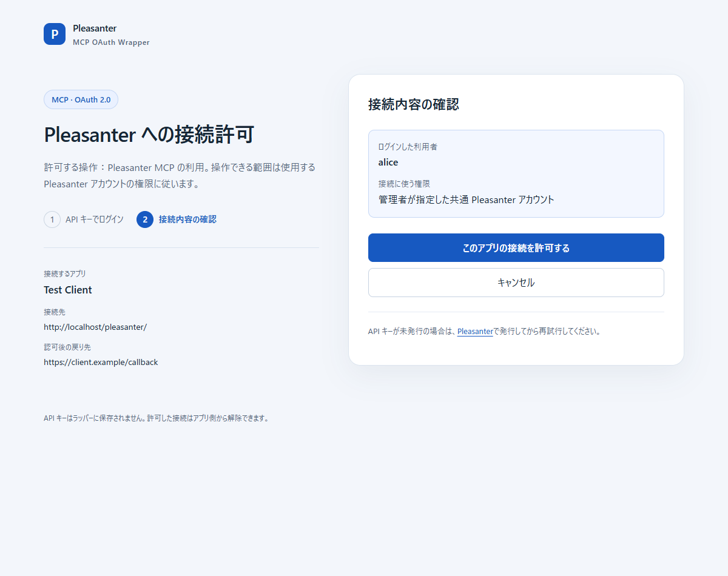Image resolution: width=728 pixels, height=576 pixels.
Task: Select step 1 number circle
Action: (x=52, y=219)
